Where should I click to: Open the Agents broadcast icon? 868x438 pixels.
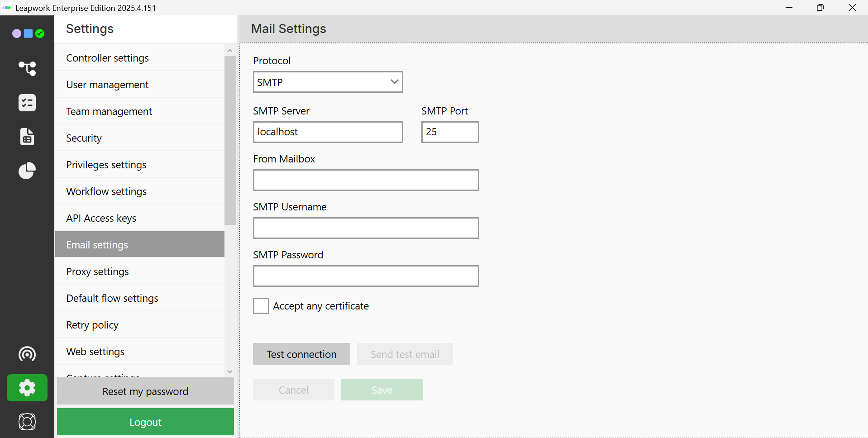(x=27, y=354)
